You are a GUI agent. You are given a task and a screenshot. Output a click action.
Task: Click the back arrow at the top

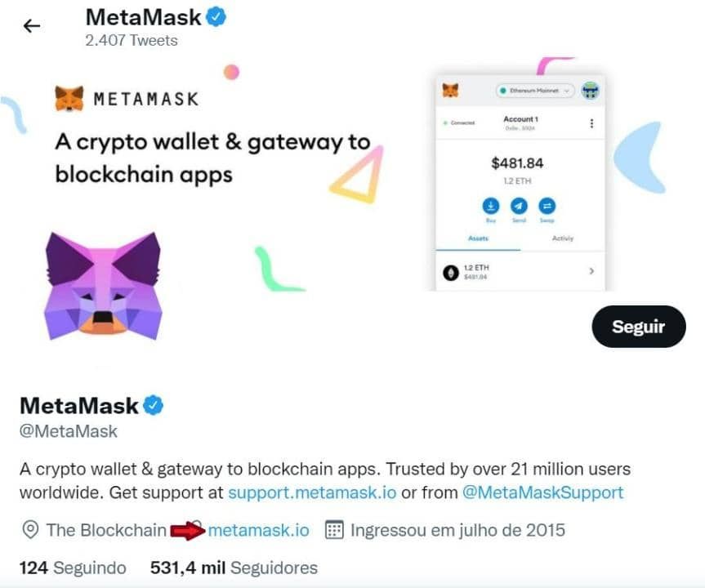(x=30, y=25)
